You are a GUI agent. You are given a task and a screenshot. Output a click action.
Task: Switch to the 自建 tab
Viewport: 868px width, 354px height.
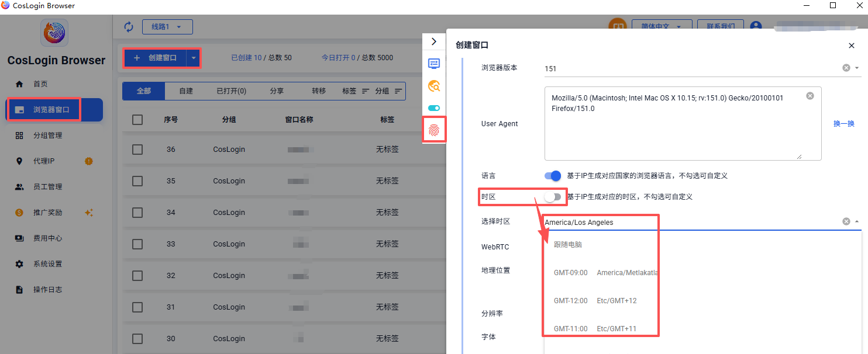[186, 91]
